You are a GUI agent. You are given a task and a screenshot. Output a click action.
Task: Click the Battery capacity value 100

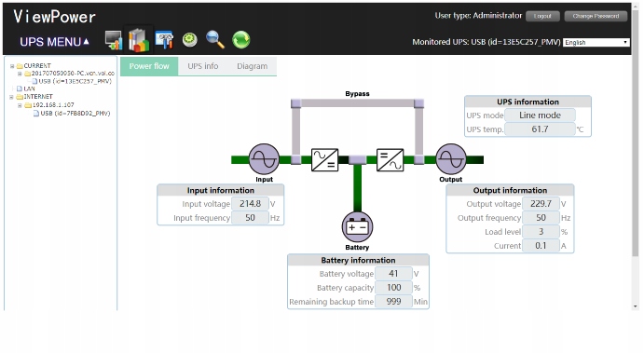click(393, 287)
